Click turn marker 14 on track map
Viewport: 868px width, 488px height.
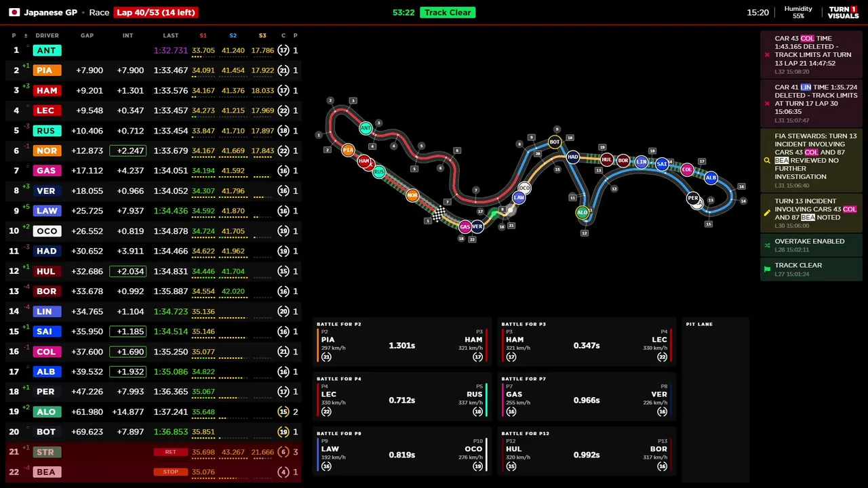click(743, 201)
